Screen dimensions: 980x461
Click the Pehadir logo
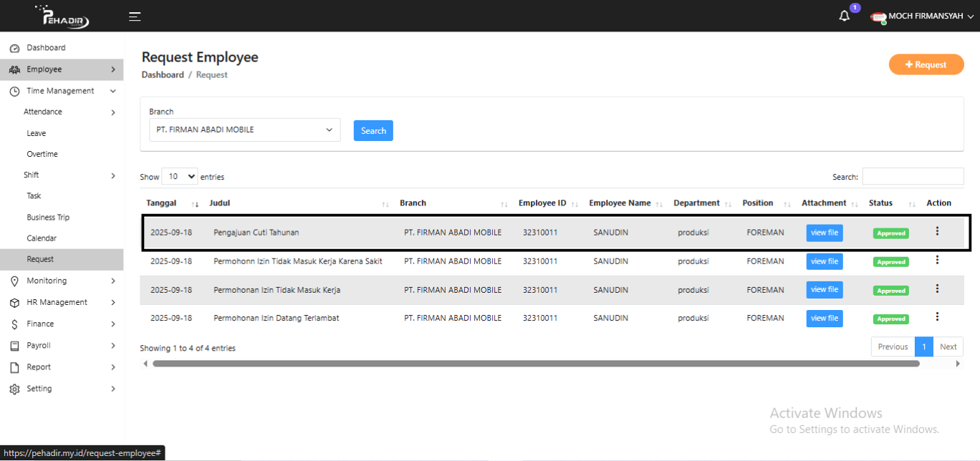[63, 16]
